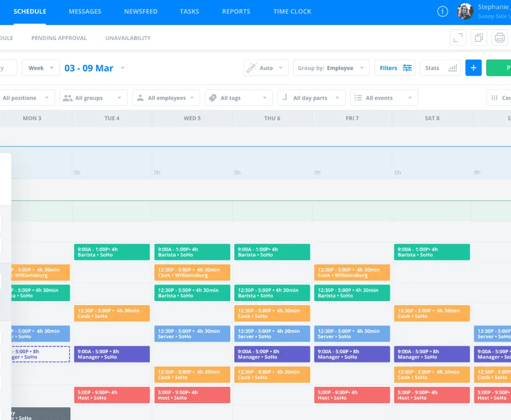Open the user profile avatar
The height and width of the screenshot is (420, 511).
coord(465,12)
